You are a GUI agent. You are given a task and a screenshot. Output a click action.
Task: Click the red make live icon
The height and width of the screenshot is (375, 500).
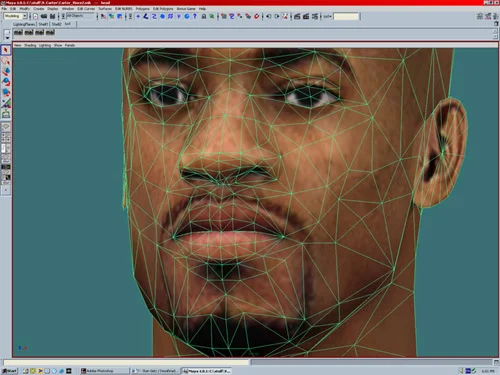pyautogui.click(x=256, y=16)
